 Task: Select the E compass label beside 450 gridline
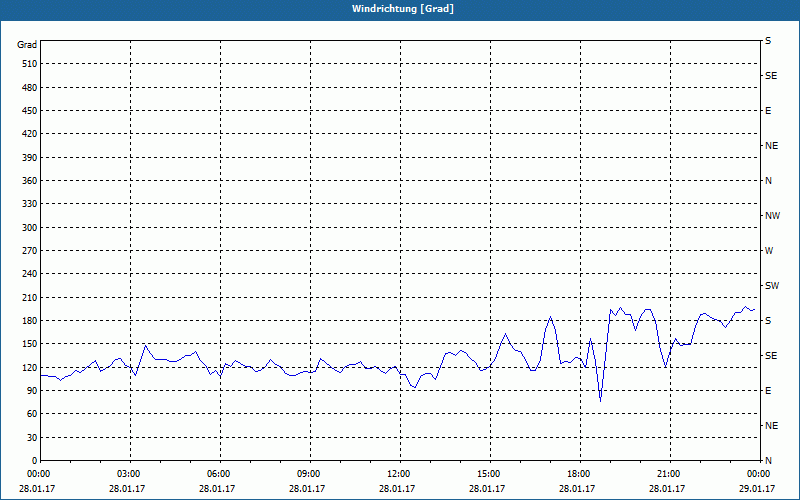pyautogui.click(x=768, y=111)
